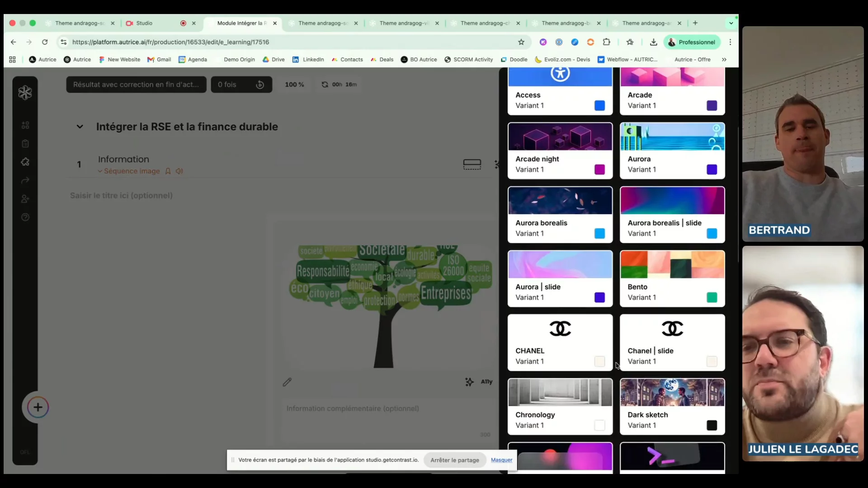Open the help icon in the left sidebar

25,217
